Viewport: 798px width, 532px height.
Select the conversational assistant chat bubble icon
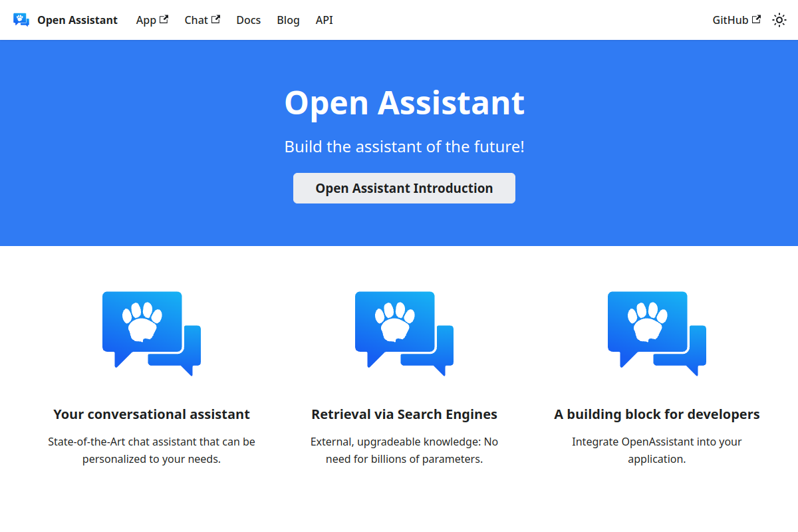(x=151, y=332)
